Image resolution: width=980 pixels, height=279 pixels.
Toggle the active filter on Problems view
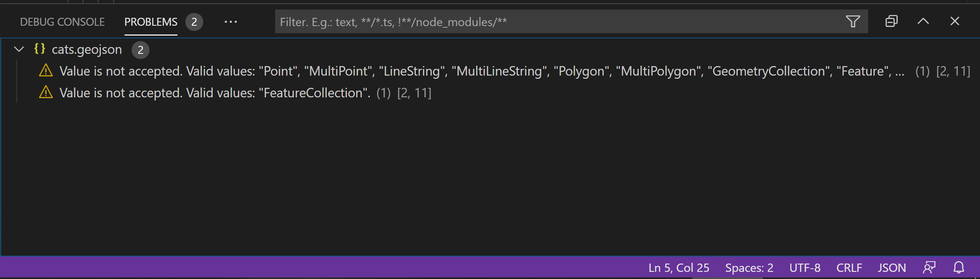pyautogui.click(x=854, y=21)
